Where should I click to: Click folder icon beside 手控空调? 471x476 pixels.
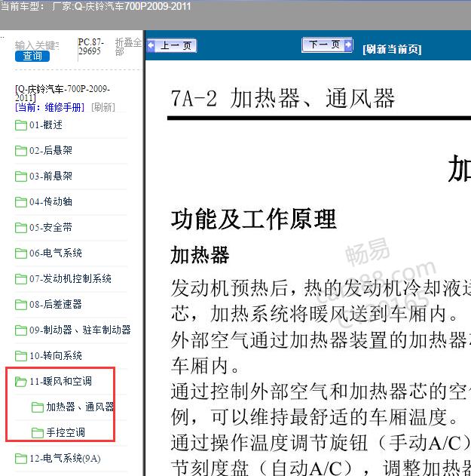[x=38, y=433]
